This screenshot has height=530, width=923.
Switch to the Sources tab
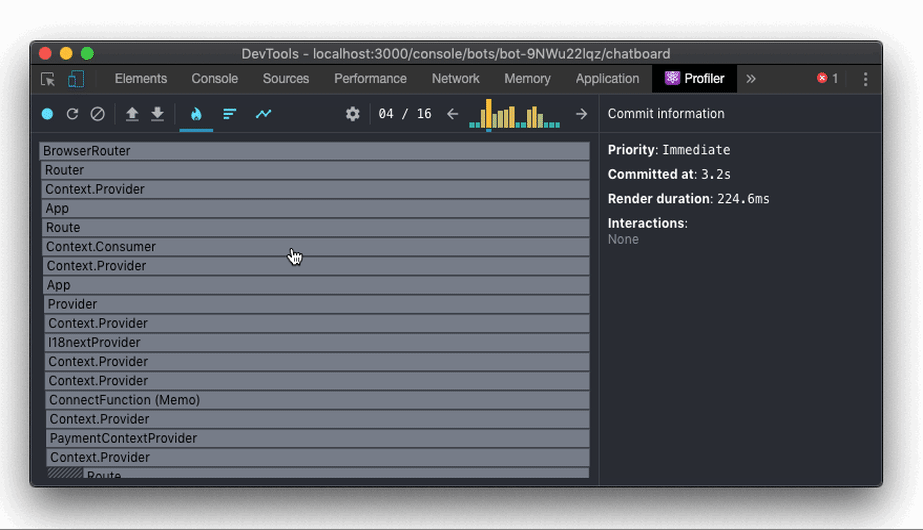(285, 78)
